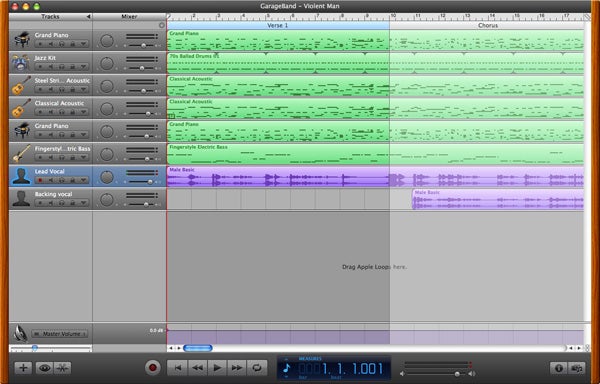Select the Male Basic region on Backing vocal
Image resolution: width=600 pixels, height=384 pixels.
(x=498, y=199)
